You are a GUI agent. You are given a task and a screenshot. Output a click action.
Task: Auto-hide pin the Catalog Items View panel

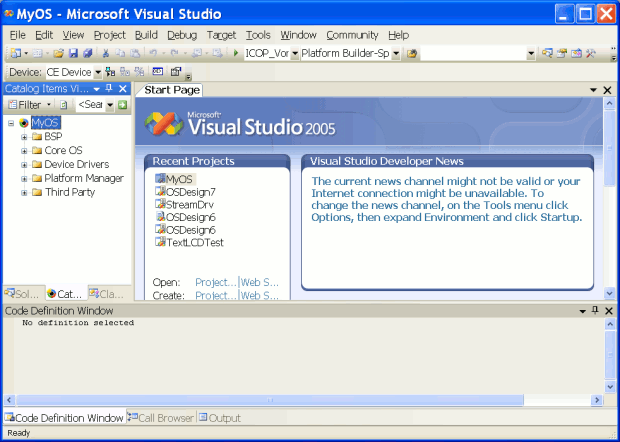[x=109, y=88]
